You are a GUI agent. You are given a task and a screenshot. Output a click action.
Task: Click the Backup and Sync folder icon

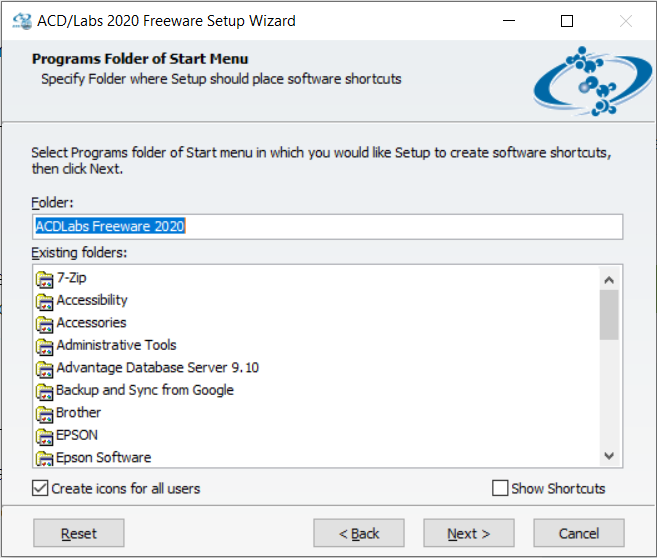pos(44,392)
